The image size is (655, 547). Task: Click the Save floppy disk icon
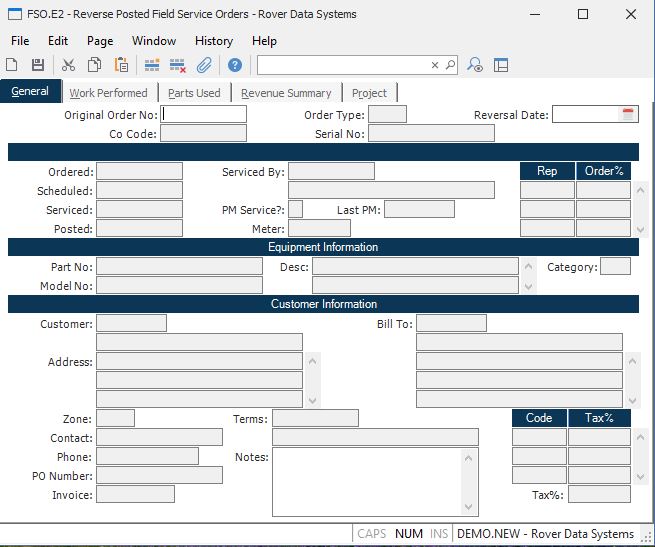(x=37, y=65)
